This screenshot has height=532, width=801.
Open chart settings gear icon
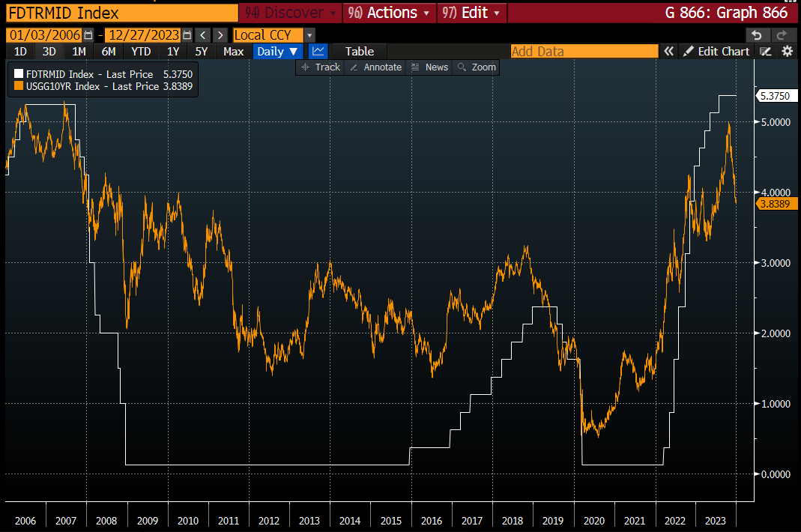(788, 51)
